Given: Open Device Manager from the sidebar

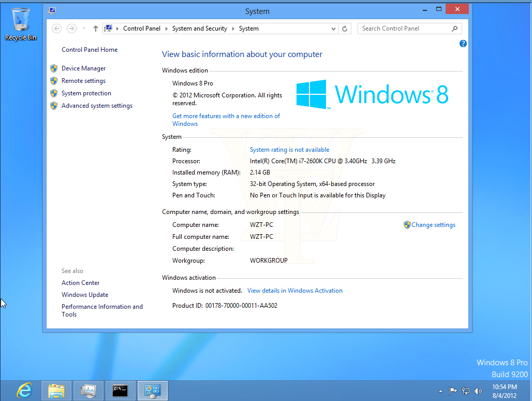Looking at the screenshot, I should (x=83, y=68).
